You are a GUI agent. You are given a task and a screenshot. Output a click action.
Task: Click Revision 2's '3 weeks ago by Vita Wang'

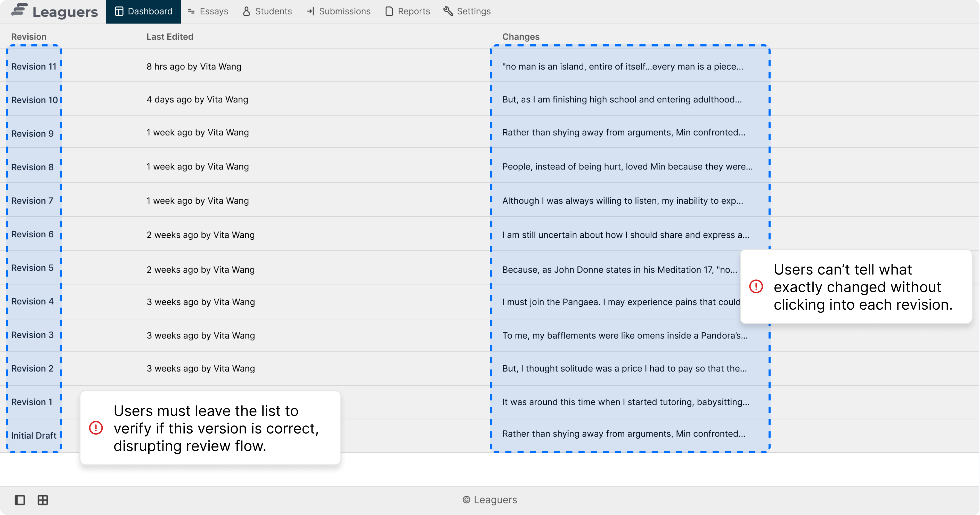tap(201, 368)
